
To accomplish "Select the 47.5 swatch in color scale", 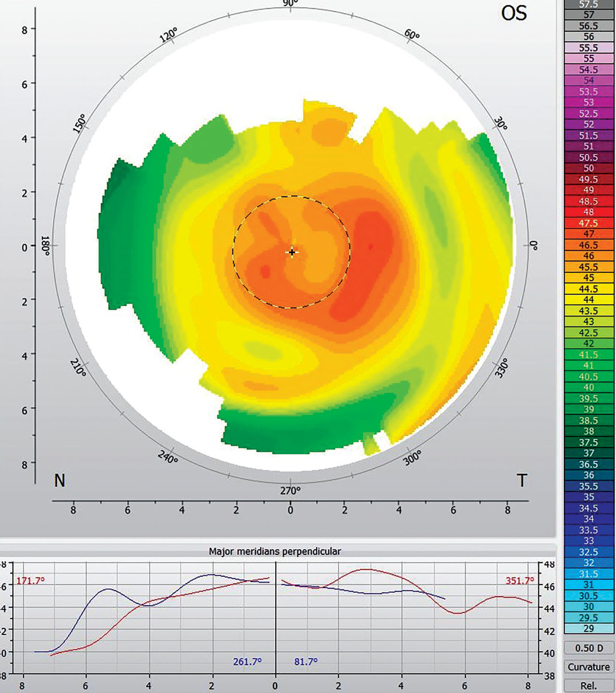I will (589, 223).
